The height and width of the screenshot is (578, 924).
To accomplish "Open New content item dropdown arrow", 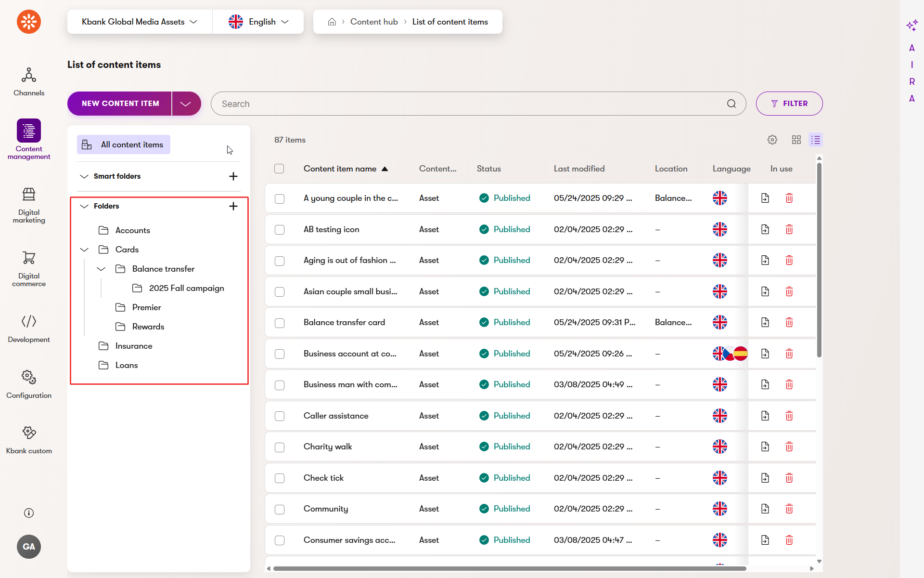I will [186, 104].
